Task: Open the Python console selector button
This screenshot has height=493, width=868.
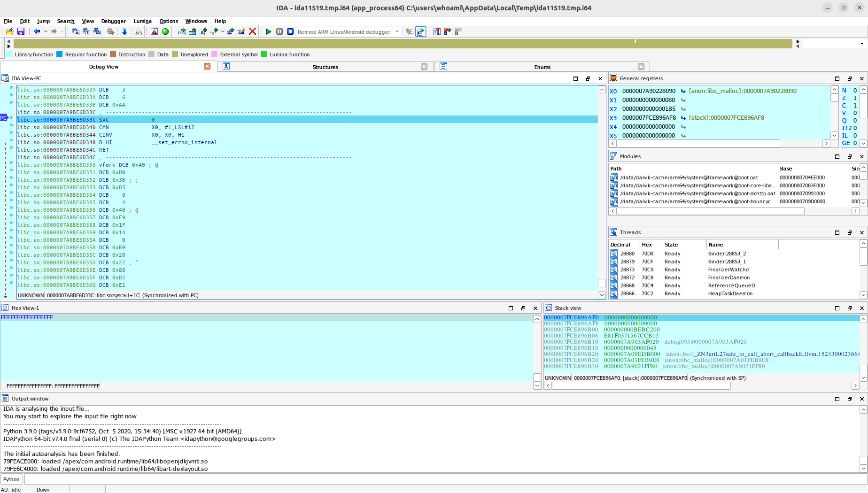Action: [x=11, y=479]
